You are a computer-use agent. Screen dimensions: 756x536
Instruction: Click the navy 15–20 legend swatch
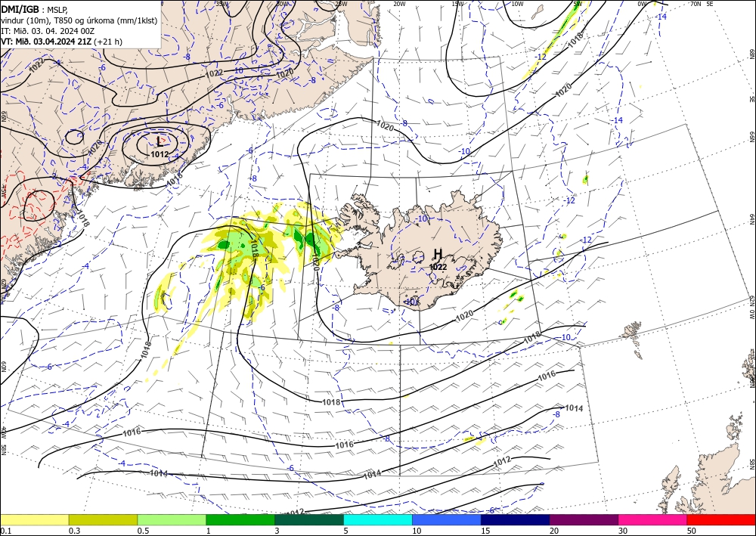tap(516, 519)
